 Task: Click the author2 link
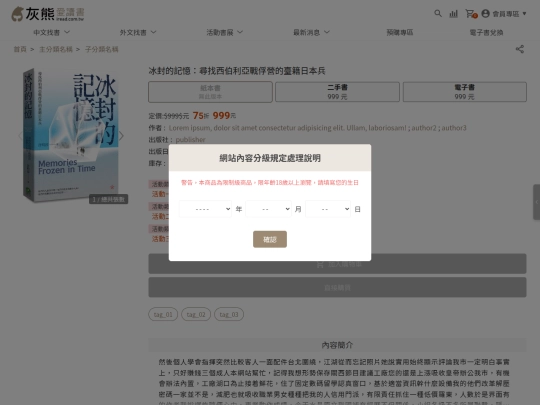(424, 128)
